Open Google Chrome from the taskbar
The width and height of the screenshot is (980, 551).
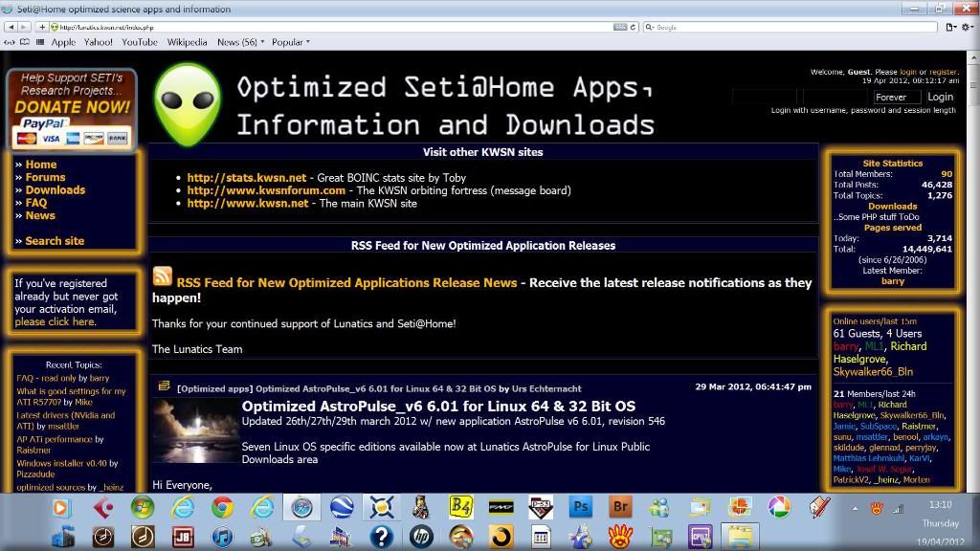pyautogui.click(x=222, y=507)
